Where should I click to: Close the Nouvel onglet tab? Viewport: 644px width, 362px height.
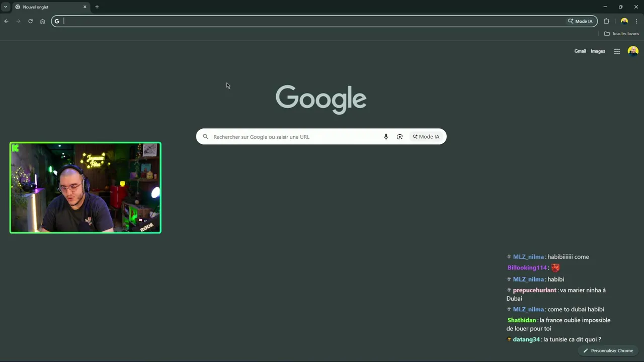85,7
